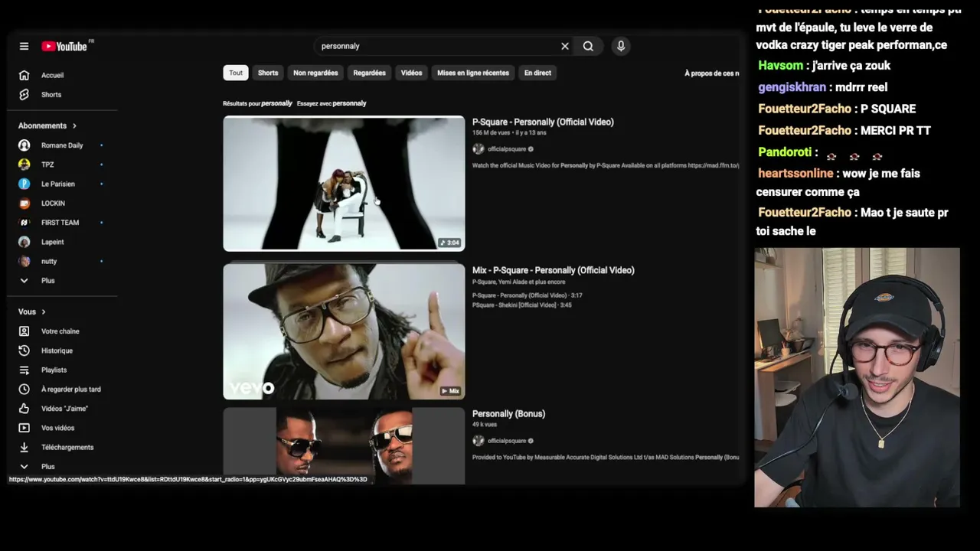Click username Havsom in the chat

(780, 66)
